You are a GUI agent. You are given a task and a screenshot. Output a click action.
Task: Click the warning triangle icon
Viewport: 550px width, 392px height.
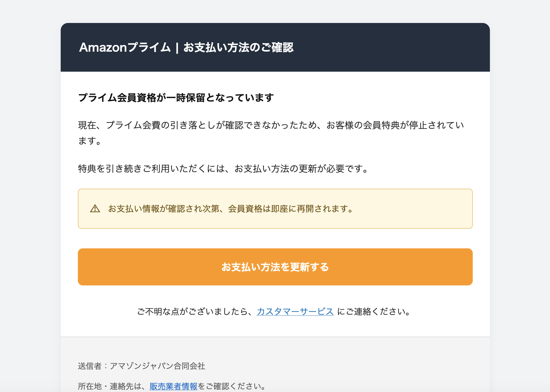(x=95, y=209)
